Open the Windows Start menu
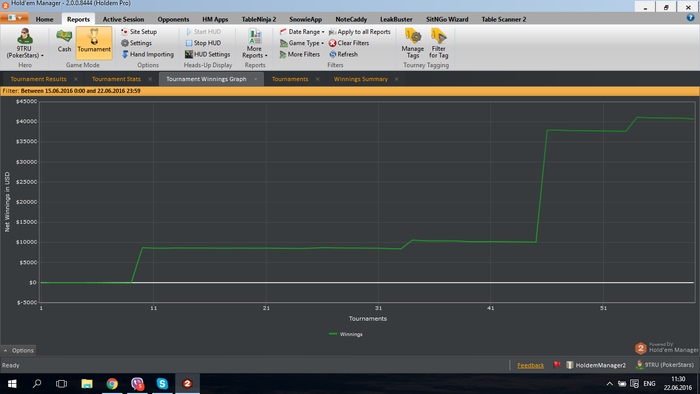Image resolution: width=700 pixels, height=394 pixels. point(12,383)
